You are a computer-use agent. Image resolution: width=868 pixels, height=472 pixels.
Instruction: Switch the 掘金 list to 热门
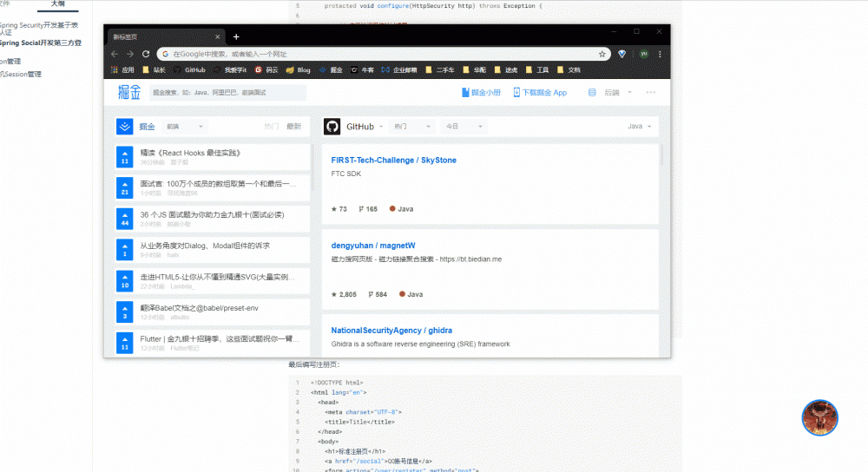271,127
